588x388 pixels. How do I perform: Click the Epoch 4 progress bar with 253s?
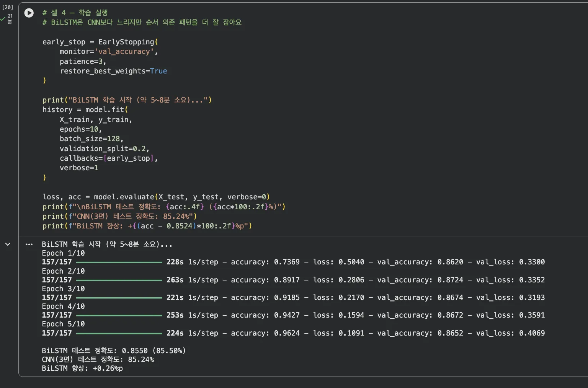pyautogui.click(x=119, y=315)
